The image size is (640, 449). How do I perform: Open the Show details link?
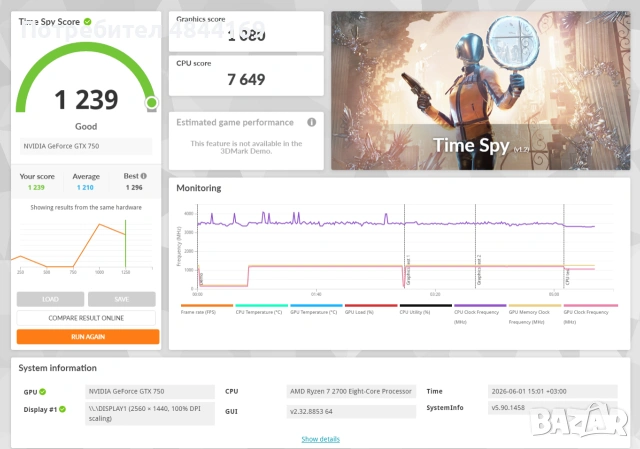click(320, 439)
